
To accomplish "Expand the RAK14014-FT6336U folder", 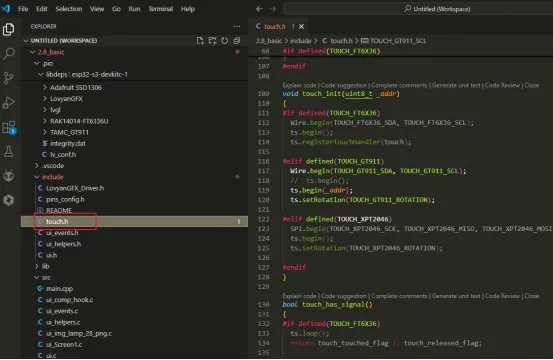I will [x=79, y=121].
